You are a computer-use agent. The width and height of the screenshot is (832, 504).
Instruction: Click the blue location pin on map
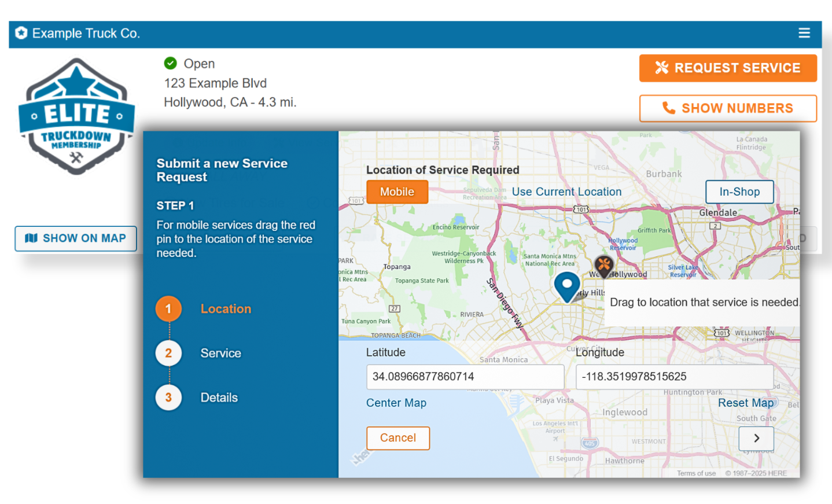[x=567, y=285]
